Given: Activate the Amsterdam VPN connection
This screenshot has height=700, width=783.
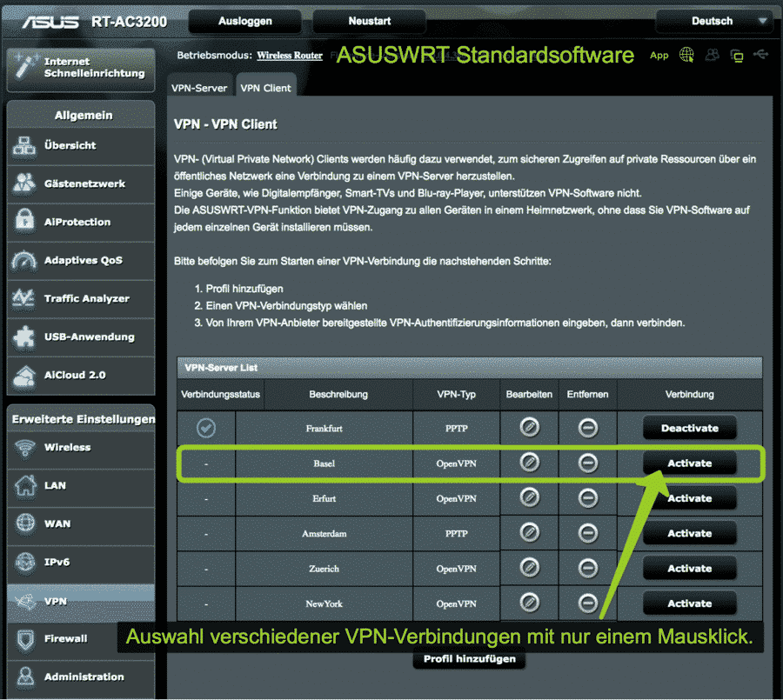Looking at the screenshot, I should 690,533.
